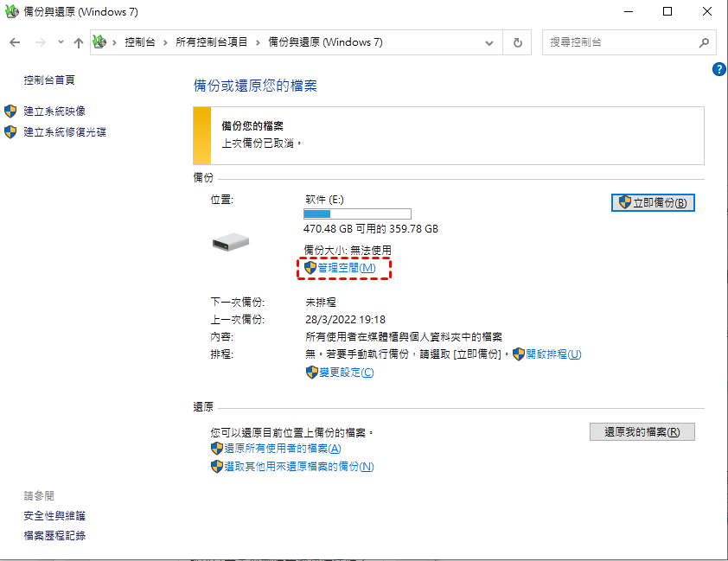Open 檔案歷程記錄 link
The image size is (728, 561).
pos(54,535)
